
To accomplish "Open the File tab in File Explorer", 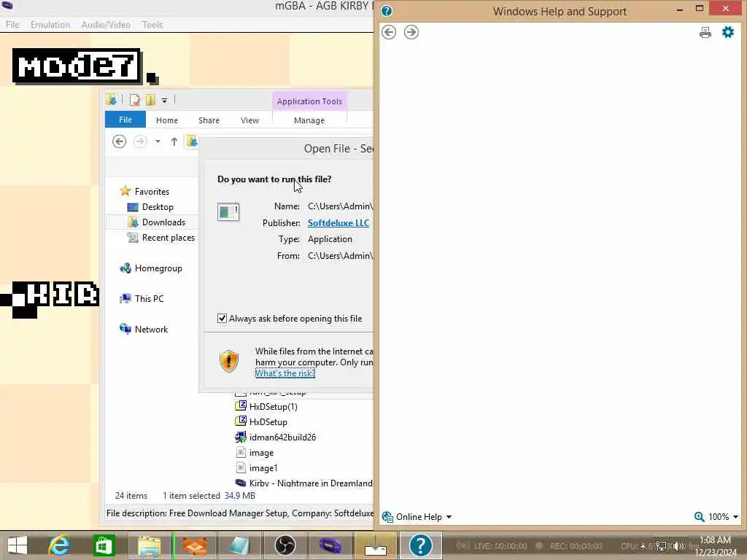I will click(x=125, y=120).
